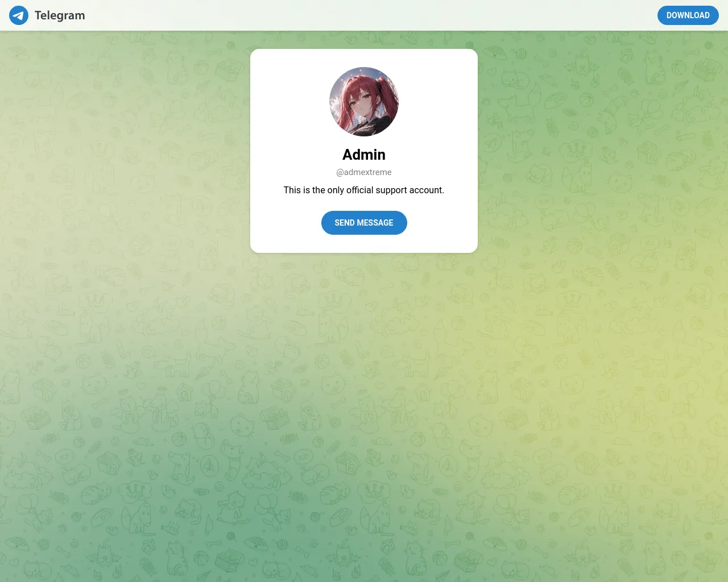
Task: Click the Download button in header
Action: (x=688, y=15)
